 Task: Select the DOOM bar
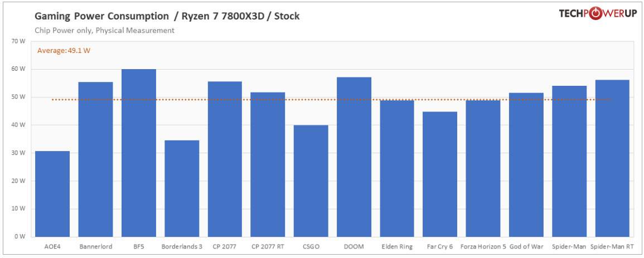click(x=354, y=157)
